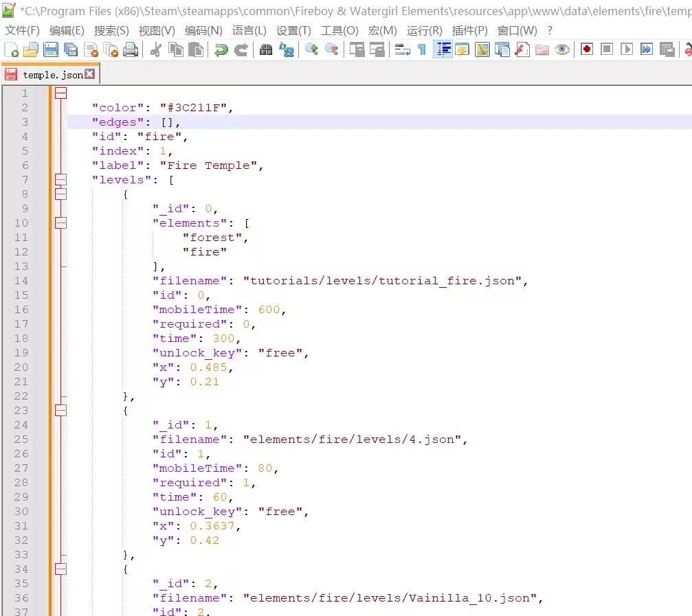Zoom out using the magnifier minus icon
This screenshot has height=616, width=692.
331,50
